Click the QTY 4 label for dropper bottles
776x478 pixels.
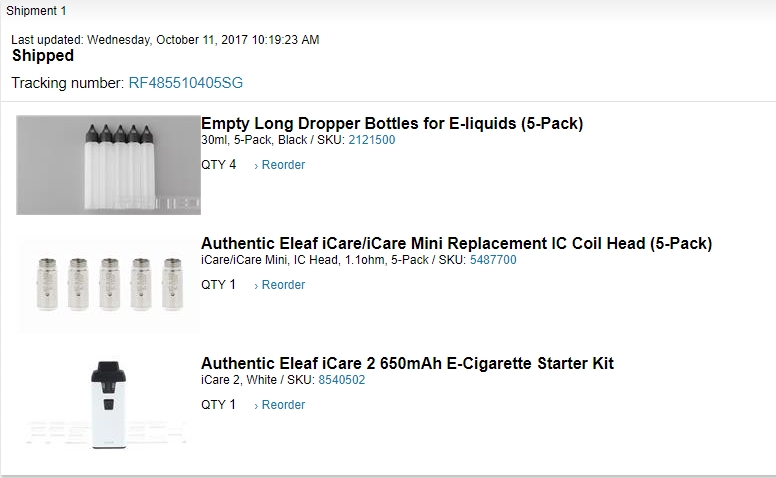[x=218, y=165]
